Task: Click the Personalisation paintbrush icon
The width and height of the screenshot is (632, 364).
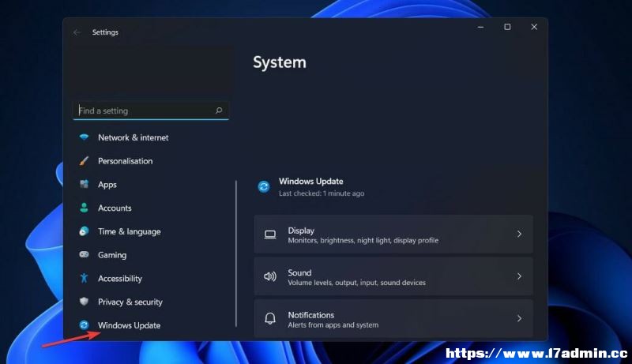Action: coord(84,161)
